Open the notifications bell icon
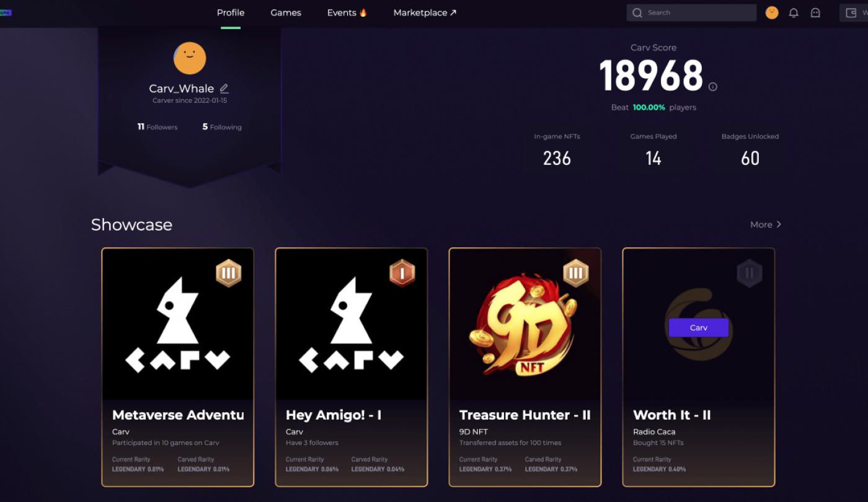This screenshot has height=502, width=868. coord(794,12)
